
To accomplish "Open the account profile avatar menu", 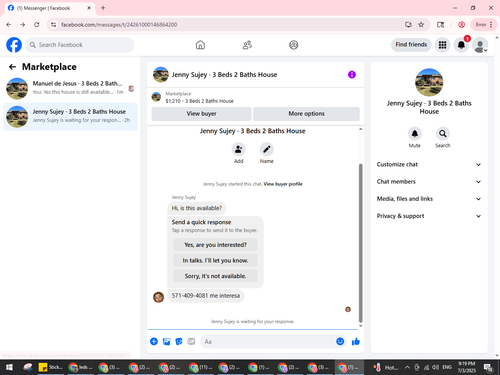I will coord(480,45).
